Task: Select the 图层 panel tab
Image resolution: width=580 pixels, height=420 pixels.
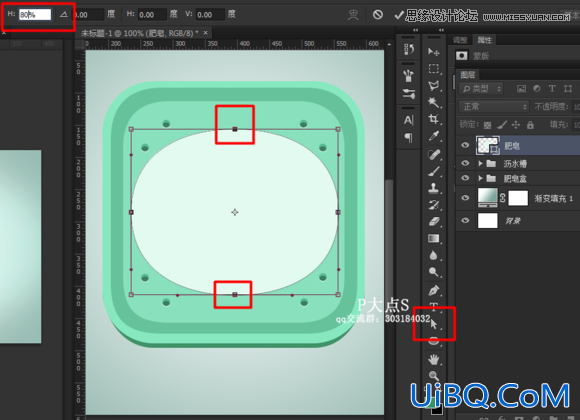Action: [x=468, y=75]
